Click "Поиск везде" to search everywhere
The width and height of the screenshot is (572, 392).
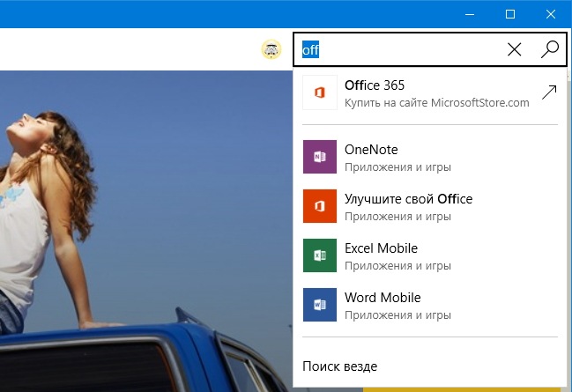pyautogui.click(x=340, y=366)
